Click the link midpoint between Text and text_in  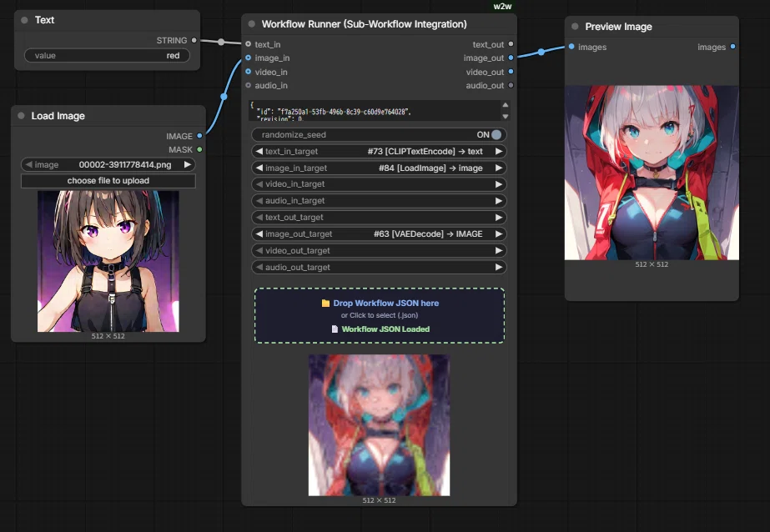point(221,43)
